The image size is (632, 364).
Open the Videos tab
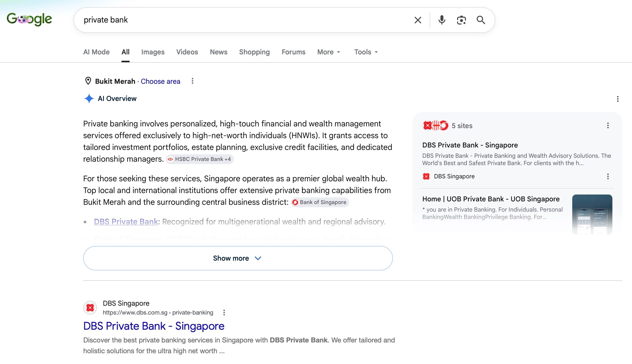(187, 52)
